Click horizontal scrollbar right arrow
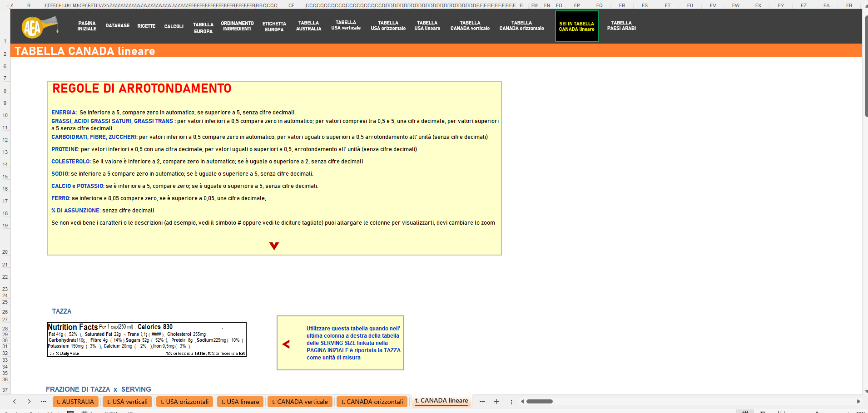 click(x=858, y=401)
